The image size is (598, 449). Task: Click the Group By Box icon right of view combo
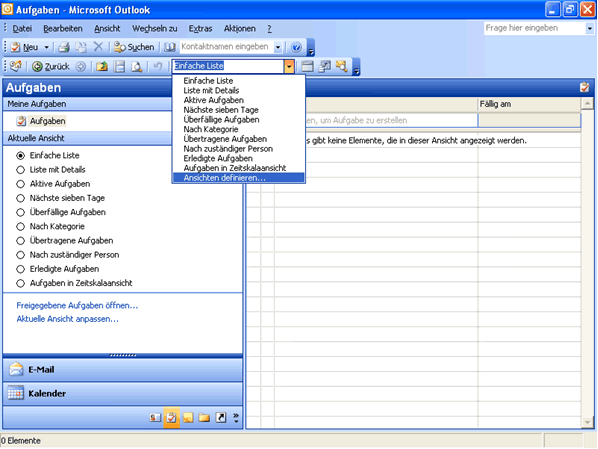[307, 66]
